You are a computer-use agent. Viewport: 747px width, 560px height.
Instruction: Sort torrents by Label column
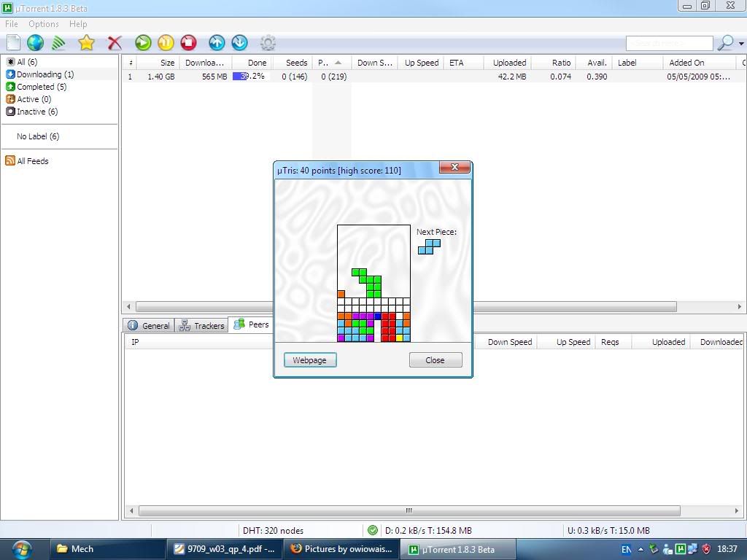click(x=638, y=63)
